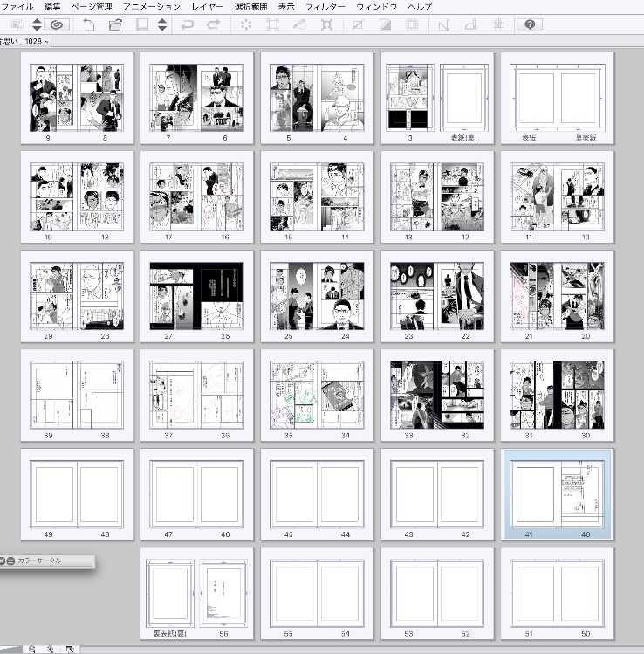The image size is (644, 654).
Task: Select page 22 thumbnail
Action: (461, 296)
